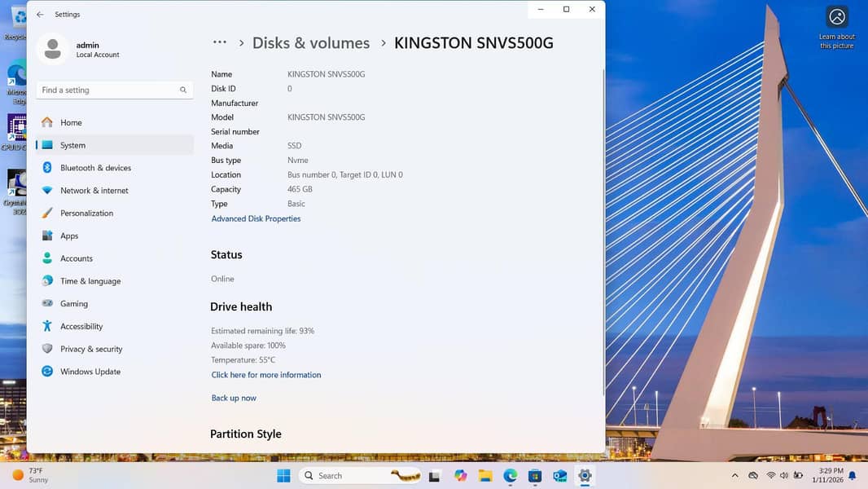
Task: Navigate to Disks & volumes breadcrumb
Action: point(310,42)
